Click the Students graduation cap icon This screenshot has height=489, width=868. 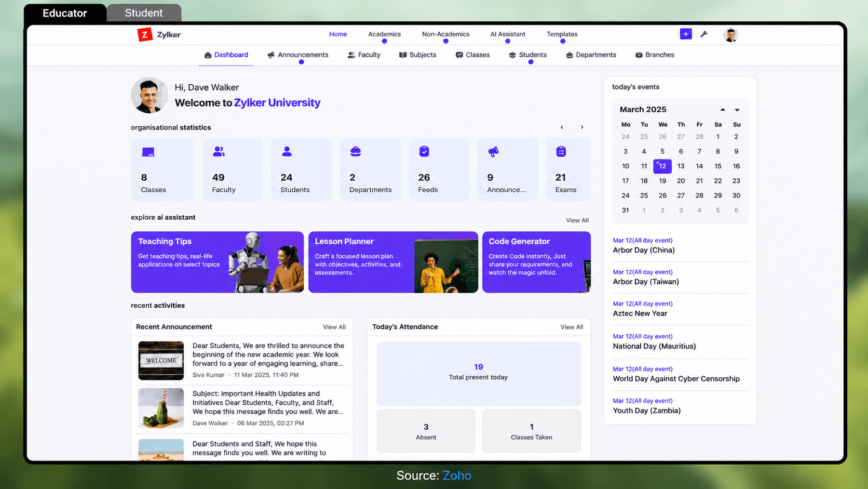[x=512, y=55]
